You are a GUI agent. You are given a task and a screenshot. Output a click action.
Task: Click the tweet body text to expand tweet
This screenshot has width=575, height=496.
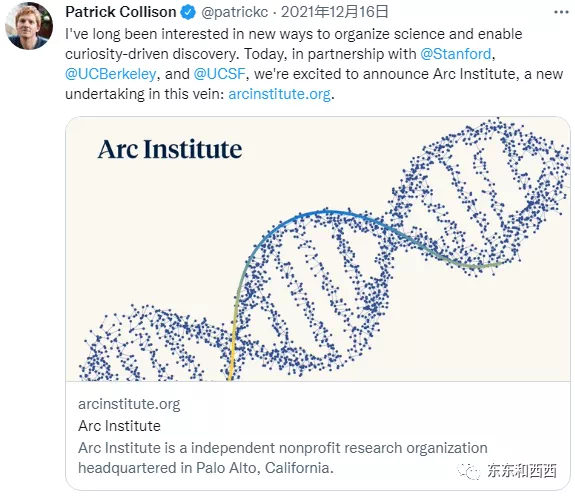coord(314,64)
